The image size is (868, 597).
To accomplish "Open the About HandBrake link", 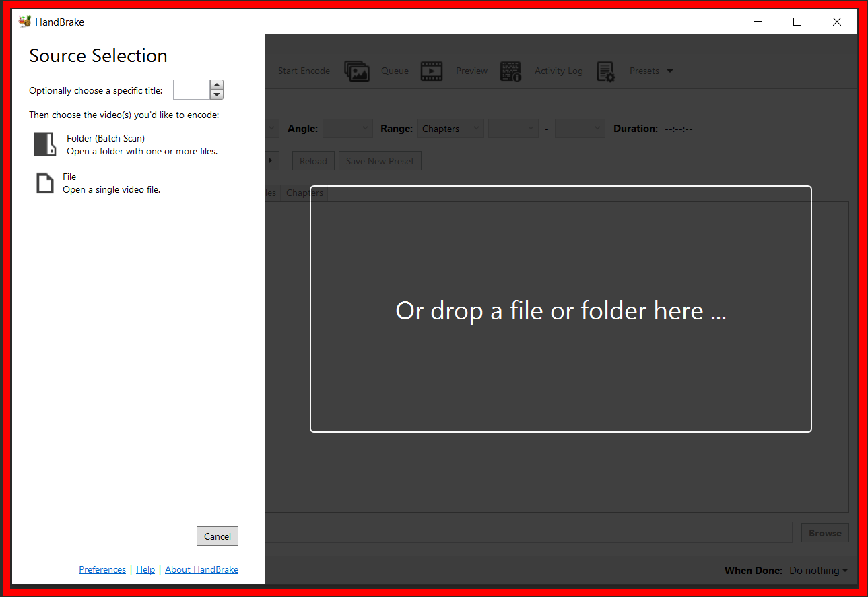I will pyautogui.click(x=201, y=569).
